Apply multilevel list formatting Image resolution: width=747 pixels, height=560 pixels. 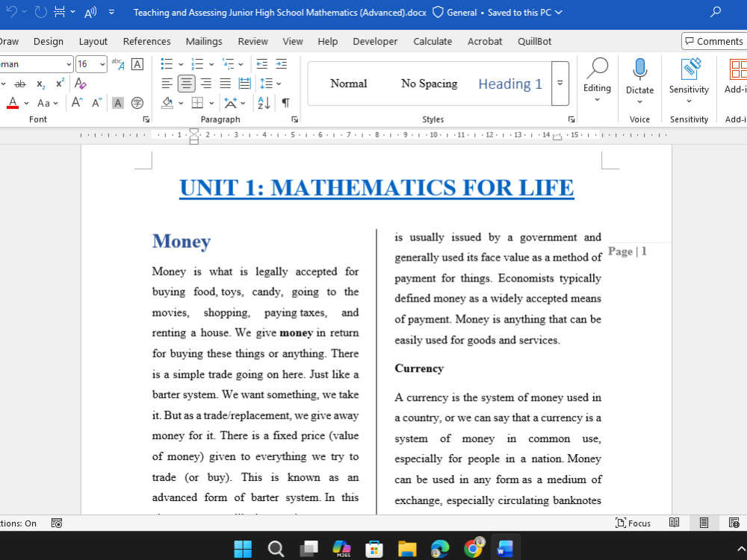(228, 63)
